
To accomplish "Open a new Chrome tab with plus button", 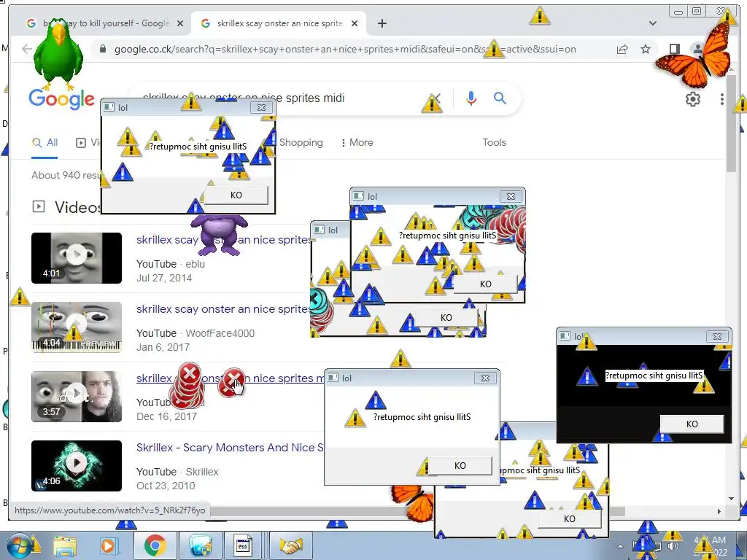I will (382, 23).
